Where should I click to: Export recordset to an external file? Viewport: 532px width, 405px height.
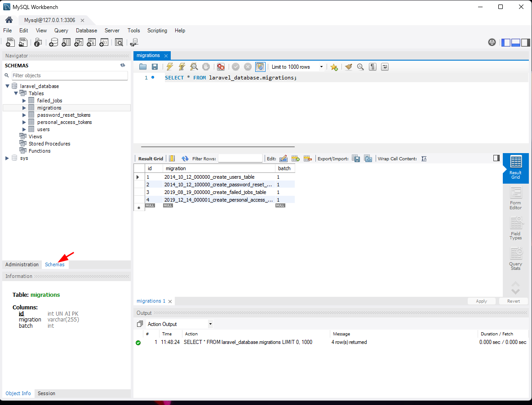[x=356, y=158]
